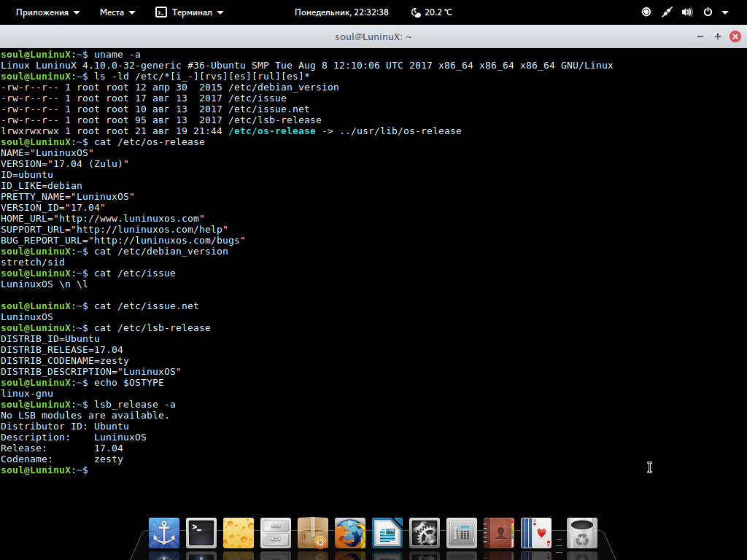
Task: Open the volume speaker indicator
Action: (687, 12)
